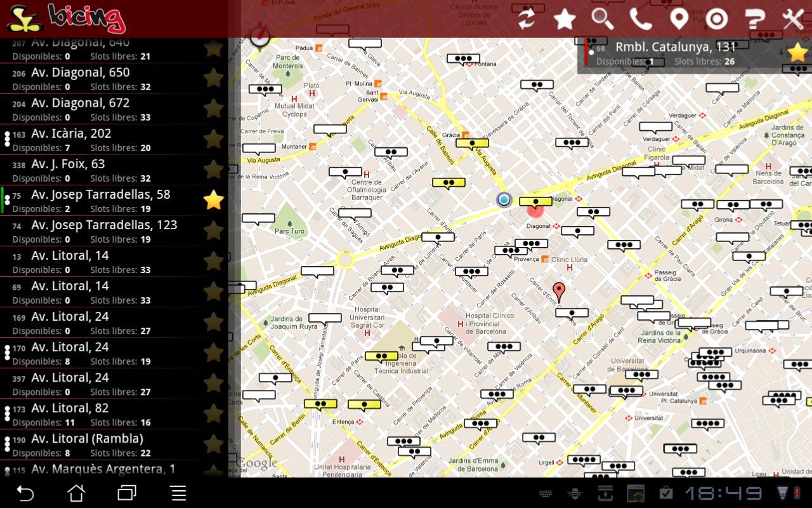Toggle favorite star on Rmbl. Catalunya, 131 popup
This screenshot has width=812, height=508.
tap(797, 53)
